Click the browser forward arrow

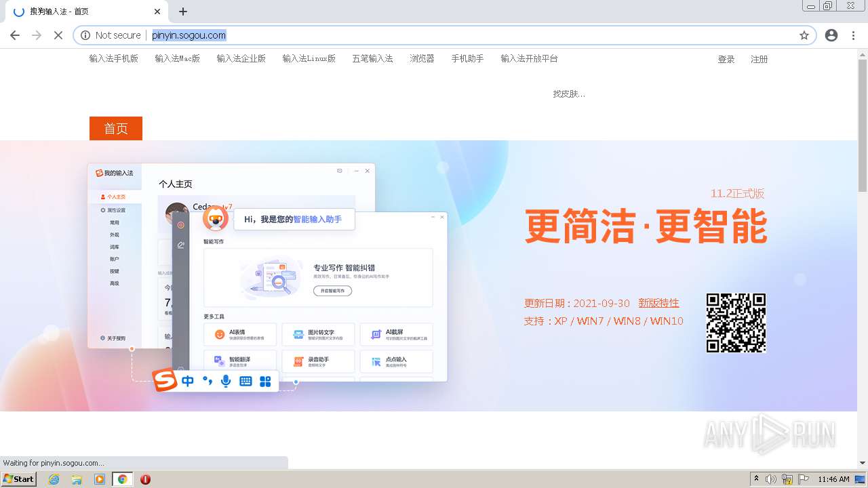tap(37, 35)
